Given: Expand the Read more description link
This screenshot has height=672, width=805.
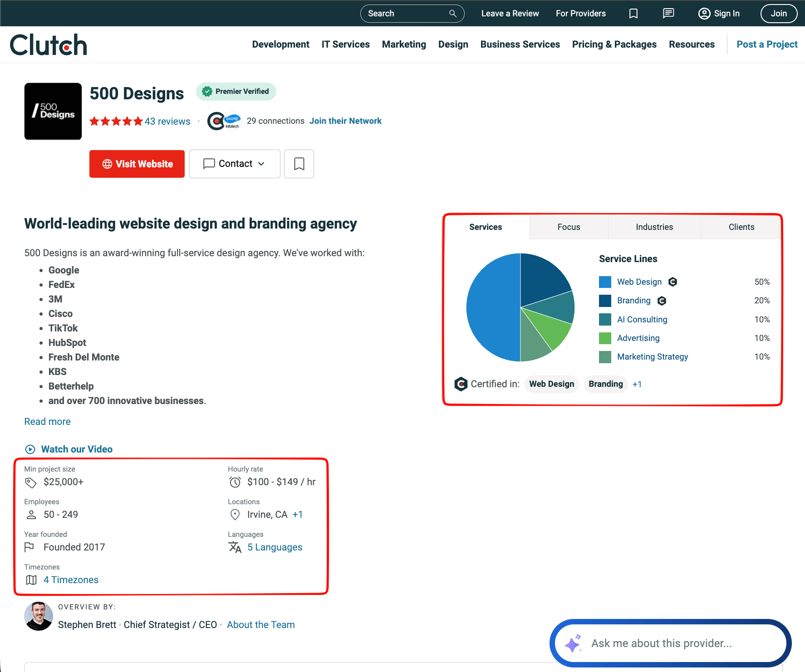Looking at the screenshot, I should click(x=48, y=422).
